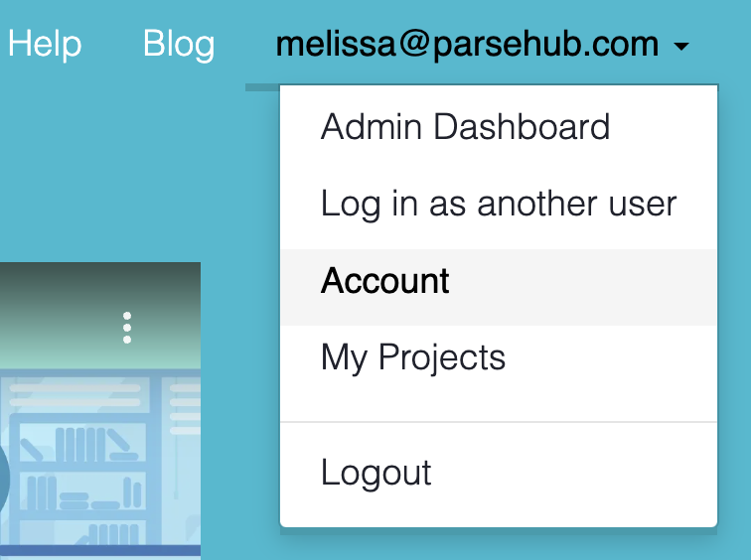The width and height of the screenshot is (751, 560).
Task: Click the blank white space above Logout
Action: click(x=497, y=402)
